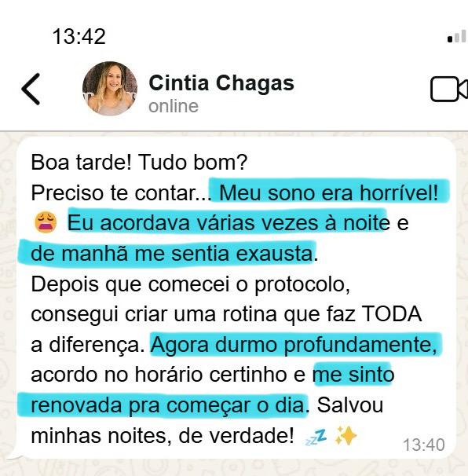The width and height of the screenshot is (468, 476).
Task: Tap the 13:42 status bar clock
Action: (x=79, y=36)
